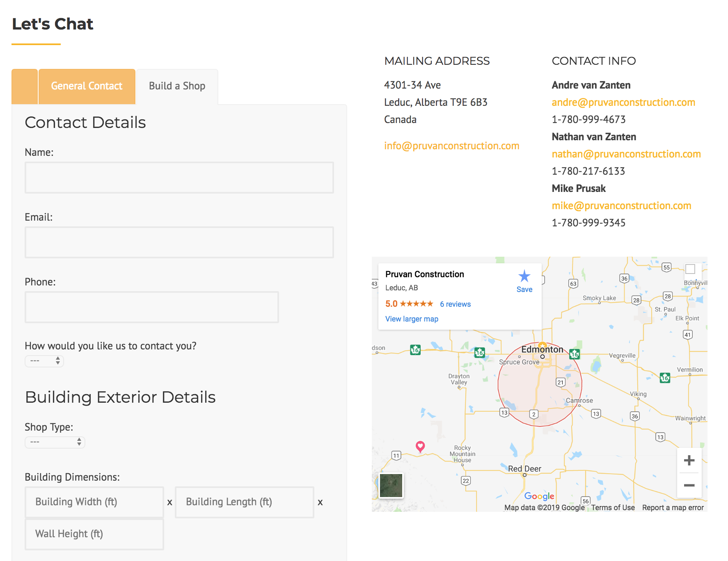The width and height of the screenshot is (728, 561).
Task: Toggle fullscreen map view square icon
Action: click(x=690, y=269)
